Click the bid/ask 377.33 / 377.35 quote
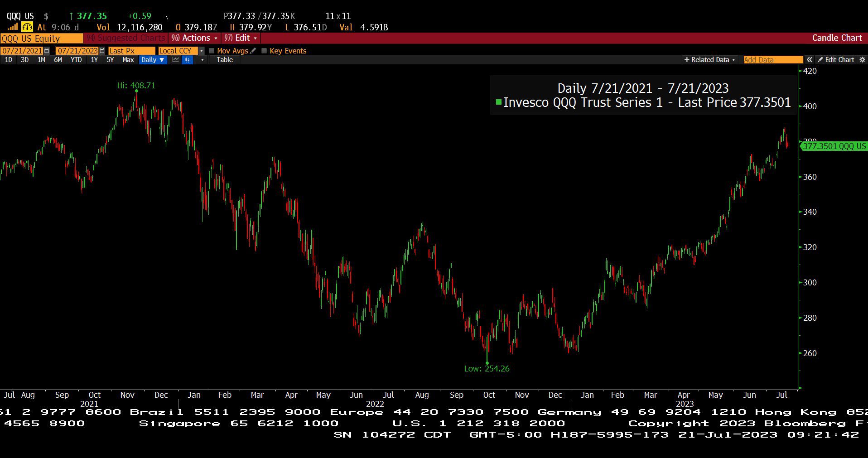This screenshot has height=458, width=868. point(259,16)
